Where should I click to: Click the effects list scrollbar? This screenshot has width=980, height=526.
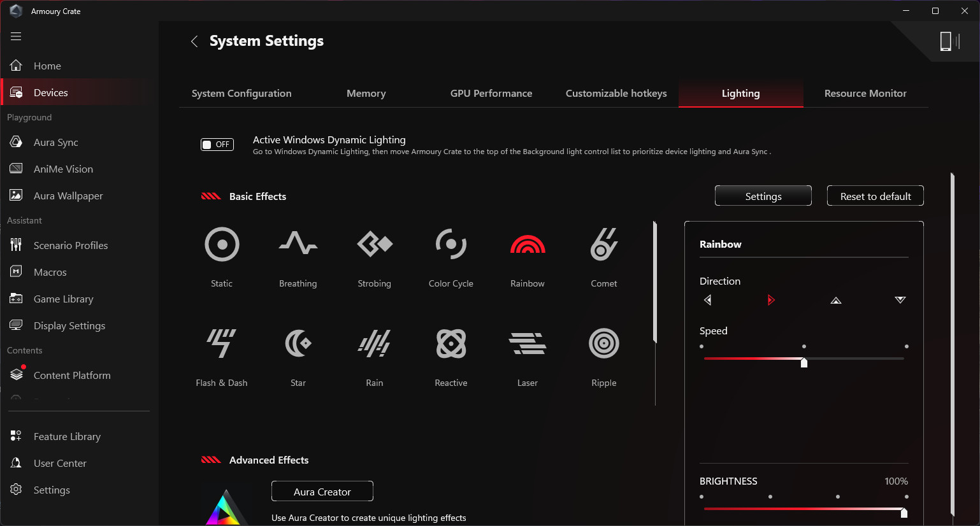click(x=655, y=282)
